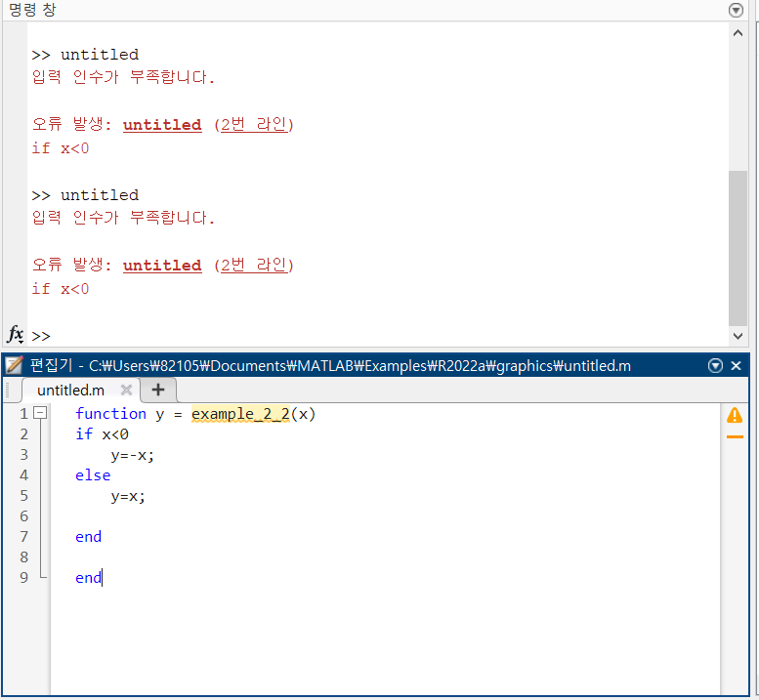Click the 'end' keyword on line 9
759x700 pixels.
(x=88, y=578)
